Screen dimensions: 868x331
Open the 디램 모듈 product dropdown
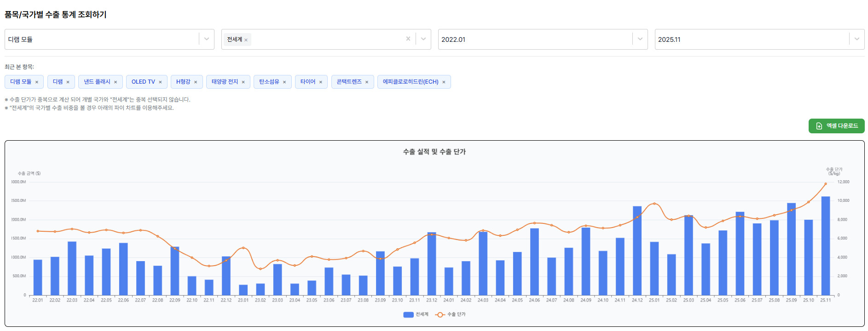(207, 39)
